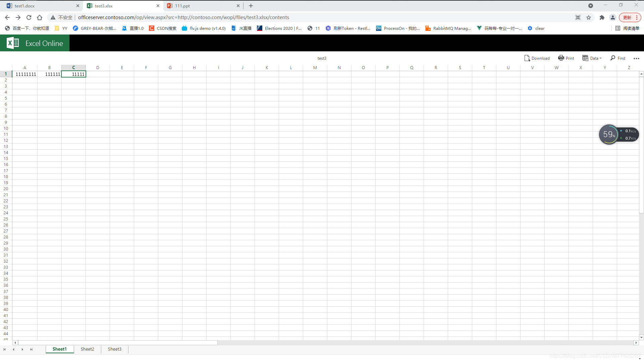The image size is (644, 362).
Task: Open the clear settings bookmark
Action: (x=536, y=29)
